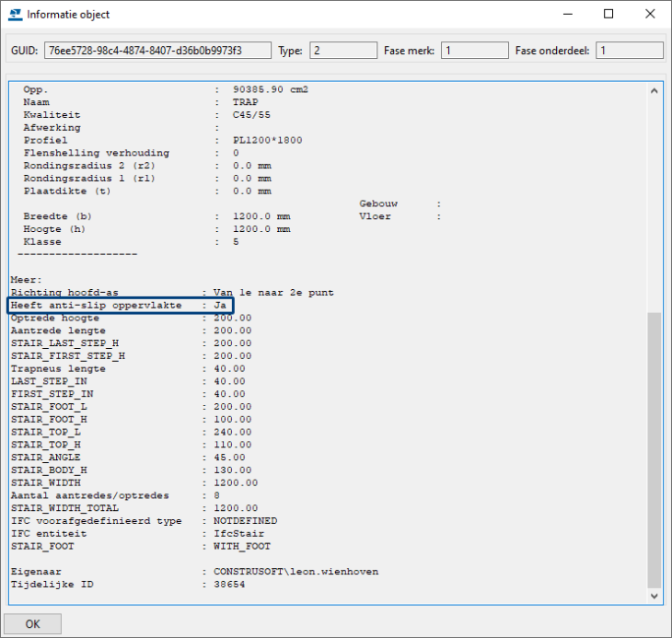
Task: Click the Tijdelijke ID 38654 line
Action: [128, 585]
